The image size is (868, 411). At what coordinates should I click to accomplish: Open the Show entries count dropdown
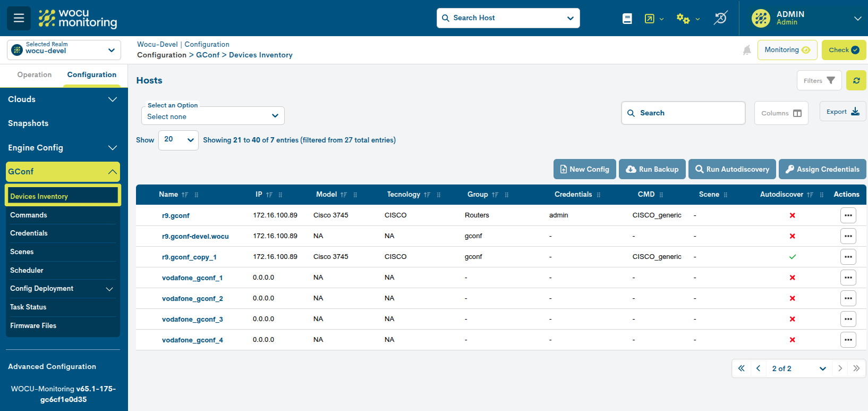click(x=178, y=140)
